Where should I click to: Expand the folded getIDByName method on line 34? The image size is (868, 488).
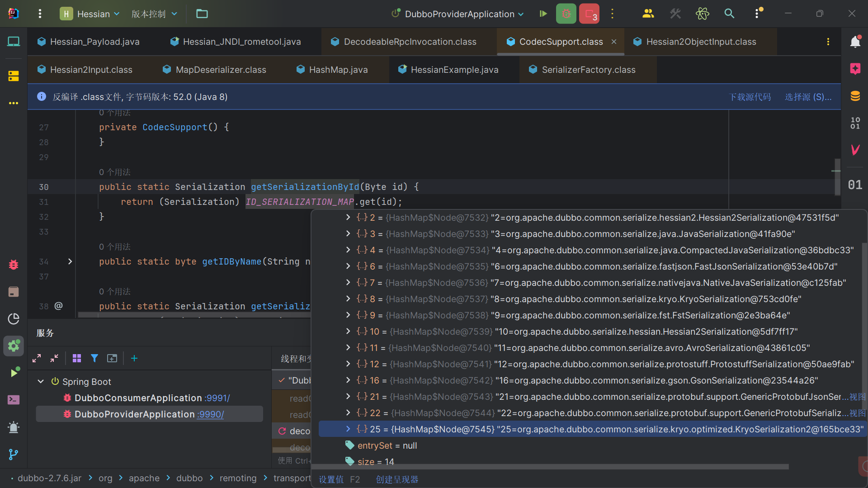pyautogui.click(x=70, y=261)
